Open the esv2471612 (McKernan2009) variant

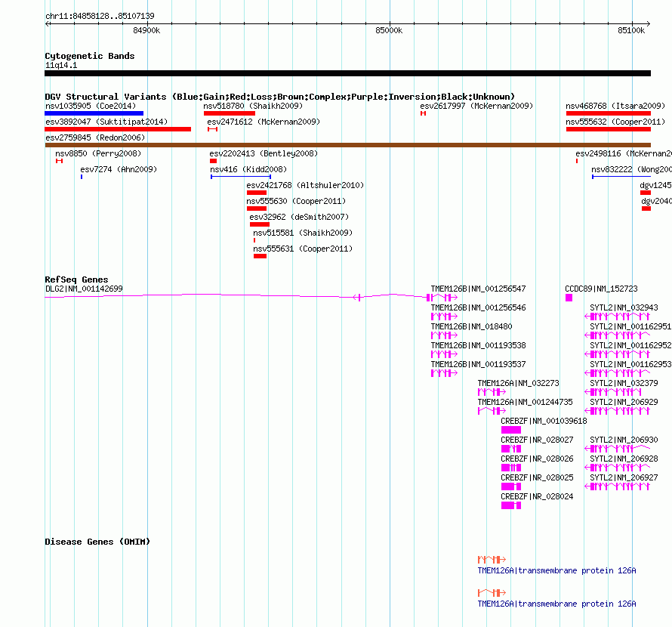click(213, 129)
